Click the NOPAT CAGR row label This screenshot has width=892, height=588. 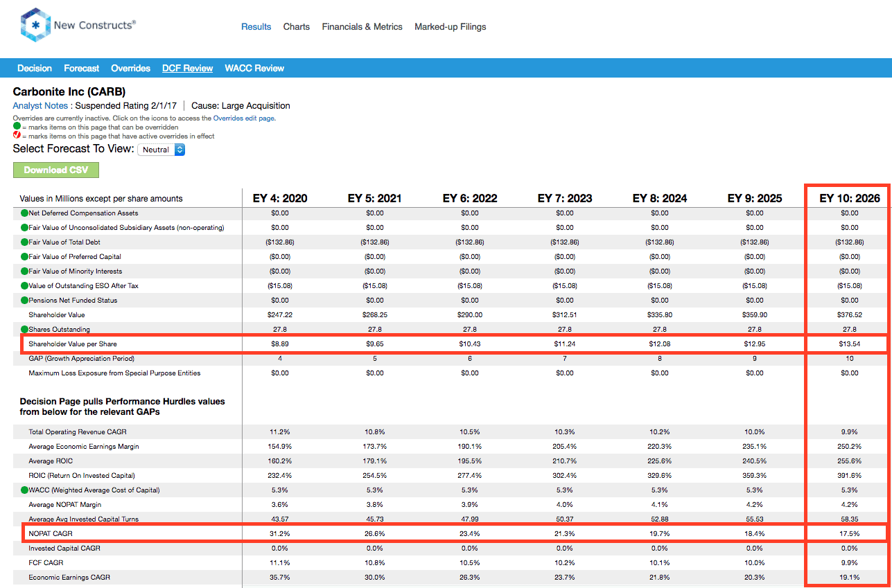[51, 534]
